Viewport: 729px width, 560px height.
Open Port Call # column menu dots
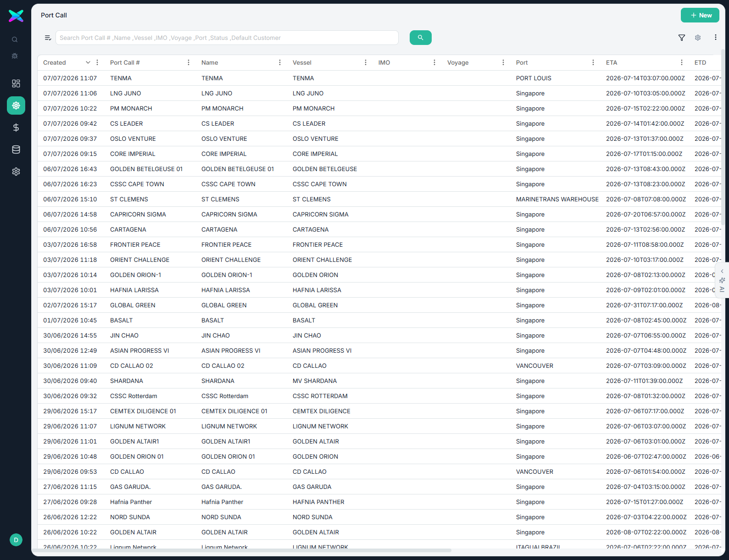[189, 62]
